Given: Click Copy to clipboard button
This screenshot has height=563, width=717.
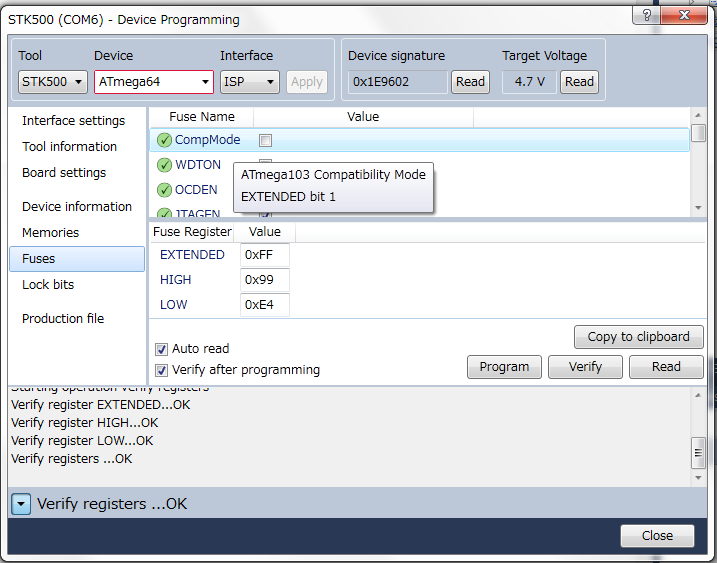Looking at the screenshot, I should point(638,337).
